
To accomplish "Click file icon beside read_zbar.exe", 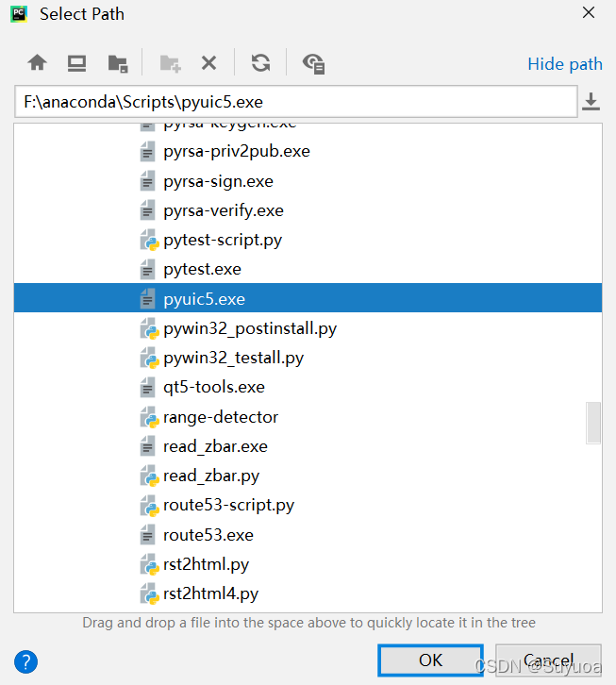I will [148, 446].
